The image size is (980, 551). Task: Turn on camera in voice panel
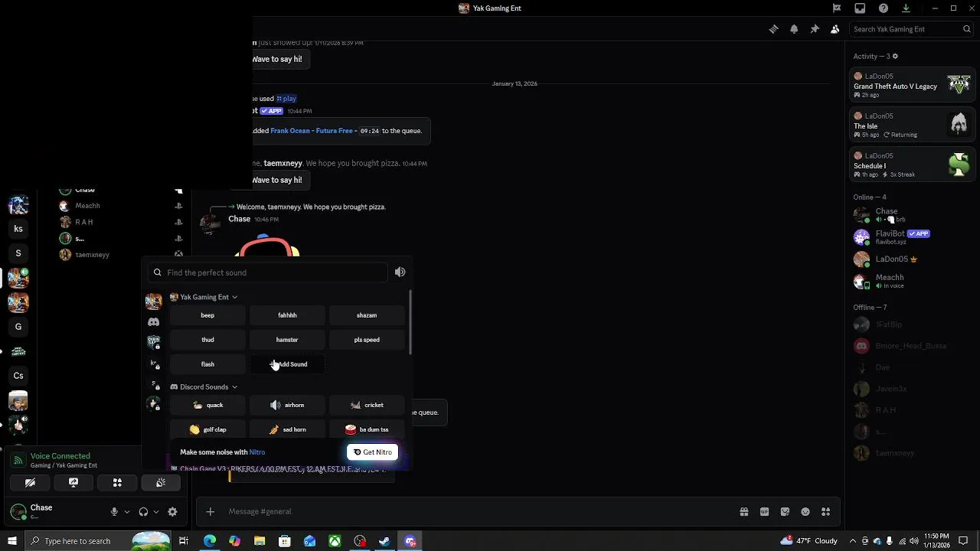click(x=30, y=483)
